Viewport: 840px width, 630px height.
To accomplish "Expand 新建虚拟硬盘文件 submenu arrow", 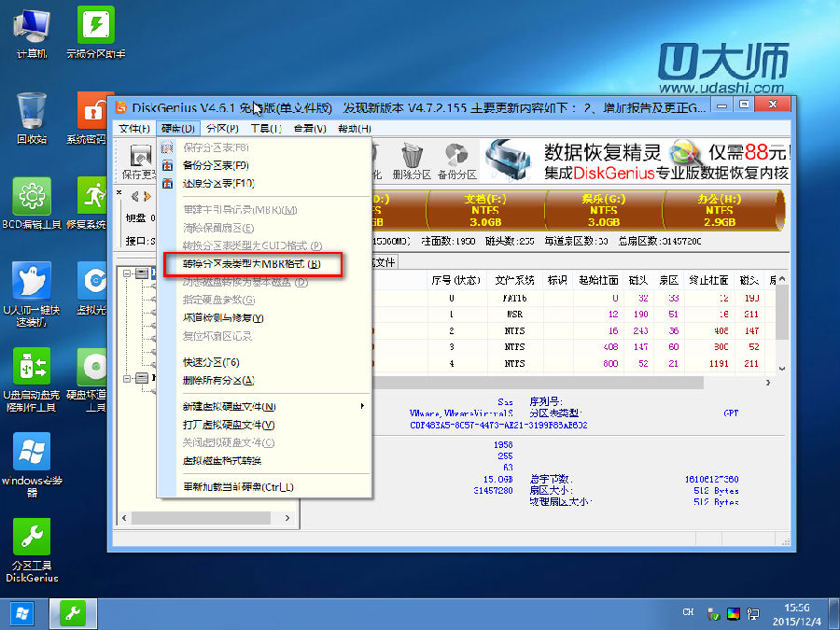I will 363,406.
